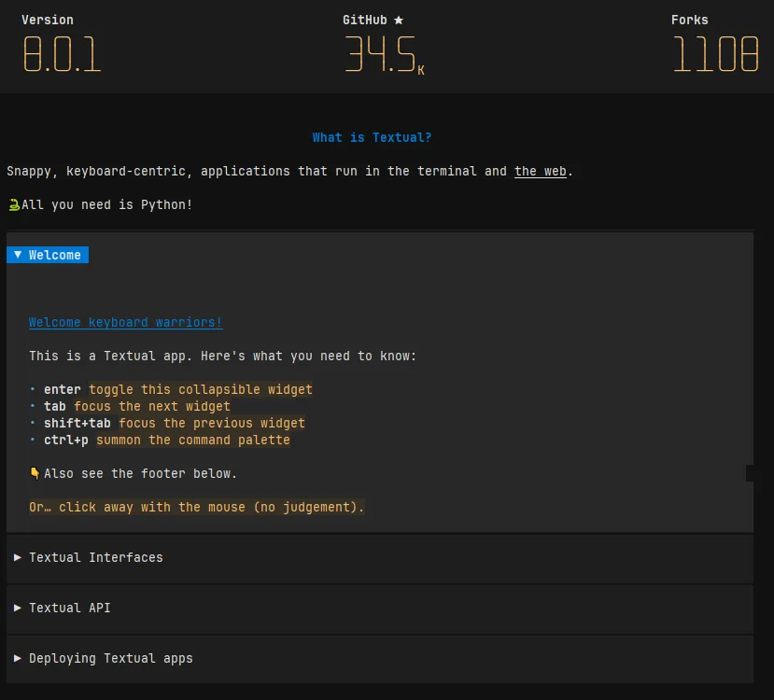Click the scrollbar thumb at right edge
774x700 pixels.
point(750,473)
